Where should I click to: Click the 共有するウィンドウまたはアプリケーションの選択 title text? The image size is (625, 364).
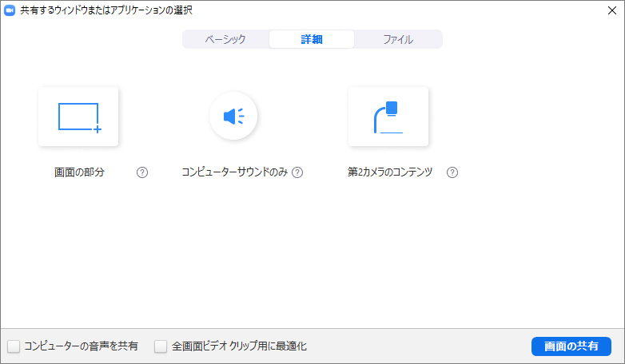click(x=105, y=10)
